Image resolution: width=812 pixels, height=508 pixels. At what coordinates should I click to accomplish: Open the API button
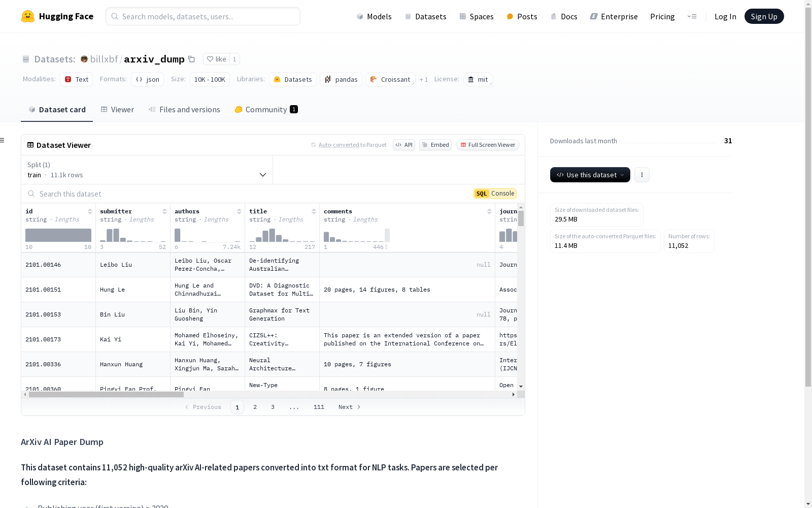404,145
